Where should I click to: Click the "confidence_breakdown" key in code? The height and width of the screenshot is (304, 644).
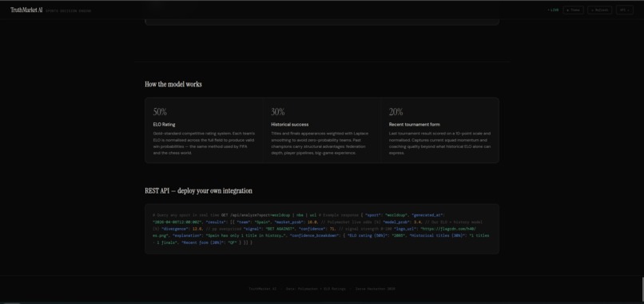point(315,236)
